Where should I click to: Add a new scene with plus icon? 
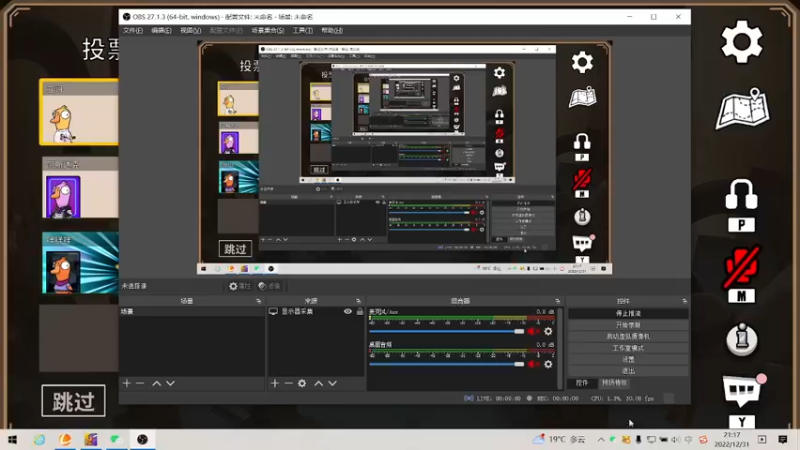pos(127,383)
